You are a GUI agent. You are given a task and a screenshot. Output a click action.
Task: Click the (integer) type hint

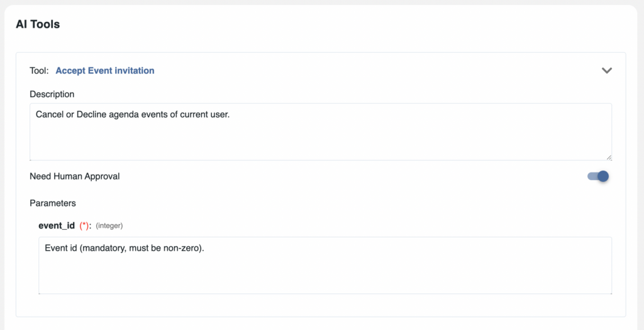click(109, 225)
